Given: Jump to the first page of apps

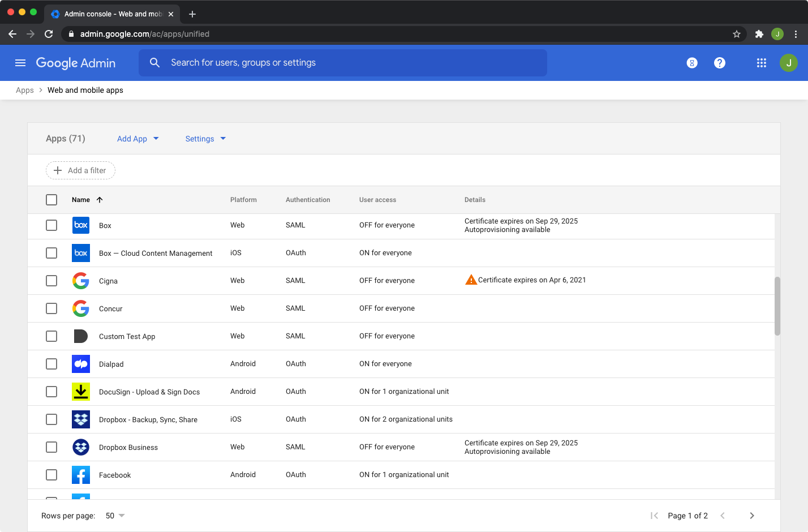Looking at the screenshot, I should [654, 516].
